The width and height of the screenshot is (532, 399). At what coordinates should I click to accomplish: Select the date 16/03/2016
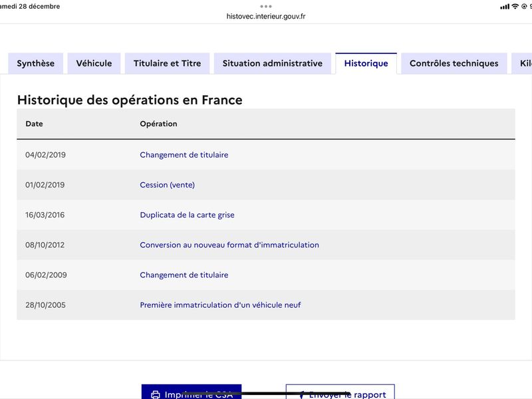(45, 215)
